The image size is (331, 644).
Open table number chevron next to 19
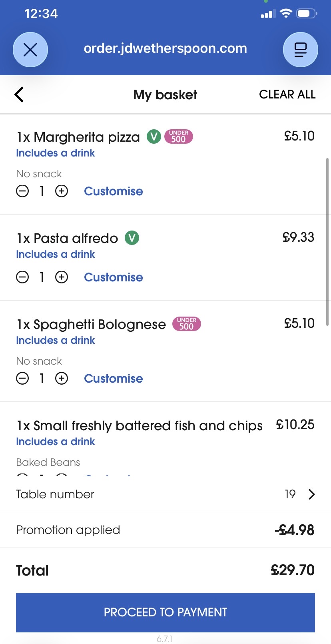(312, 494)
